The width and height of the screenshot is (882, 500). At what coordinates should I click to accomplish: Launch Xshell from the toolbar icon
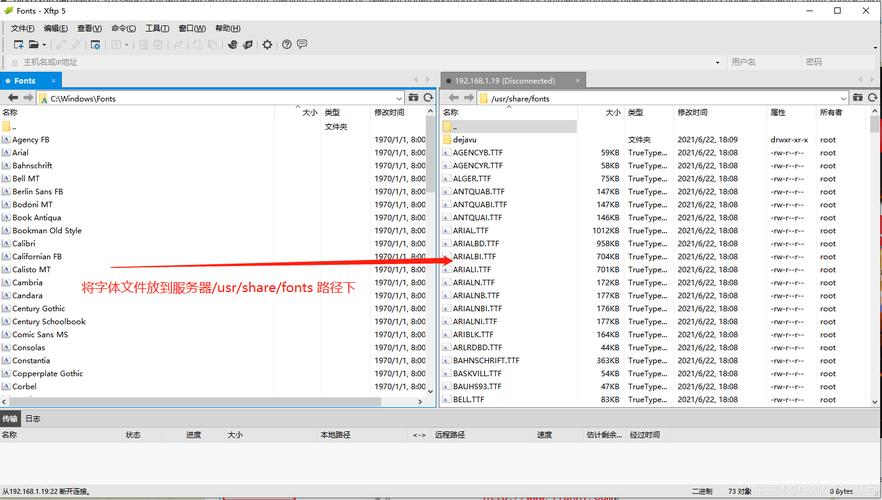pyautogui.click(x=233, y=45)
